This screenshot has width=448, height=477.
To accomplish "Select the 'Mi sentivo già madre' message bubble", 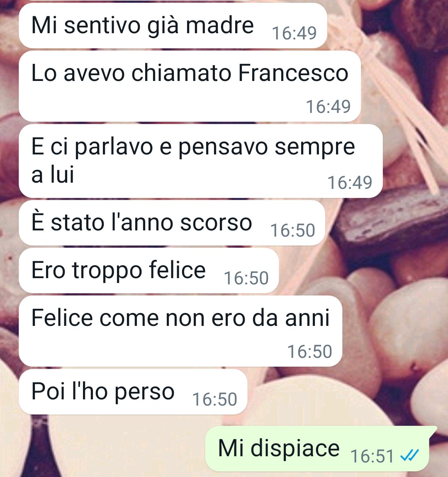I will [x=173, y=26].
